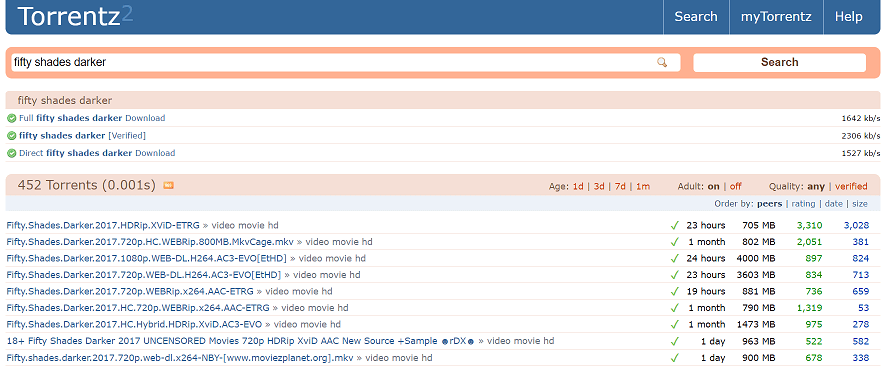The width and height of the screenshot is (885, 366).
Task: Click the Search button beside query field
Action: [779, 63]
